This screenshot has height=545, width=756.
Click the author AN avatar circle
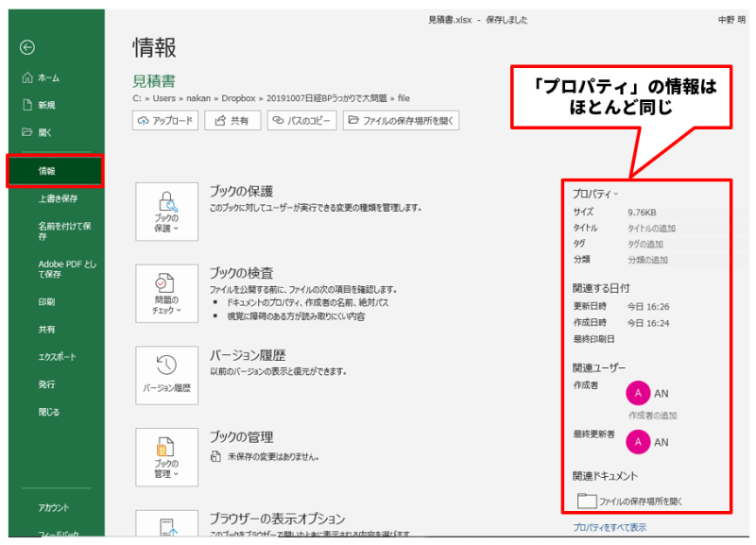[639, 394]
